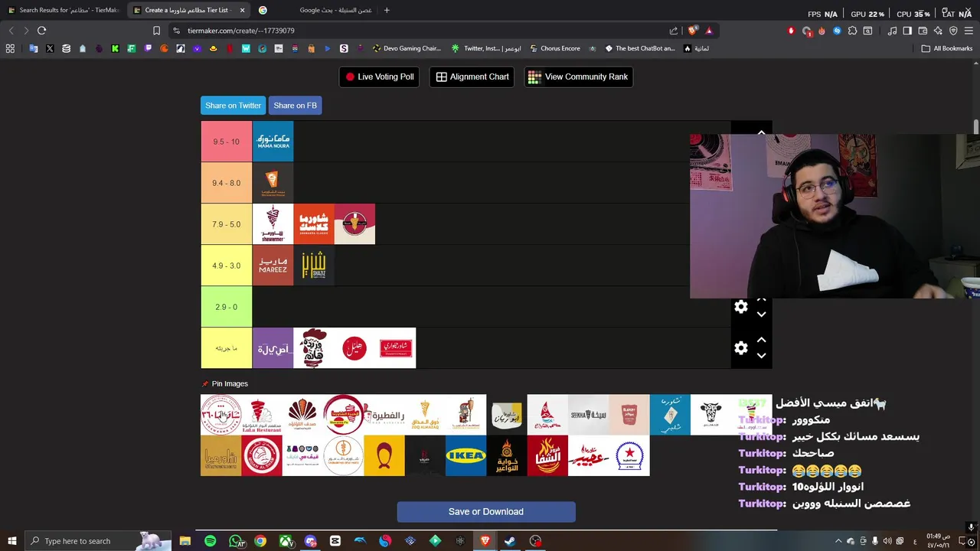Select the Shawarma Classic orange logo
This screenshot has width=980, height=551.
(314, 224)
